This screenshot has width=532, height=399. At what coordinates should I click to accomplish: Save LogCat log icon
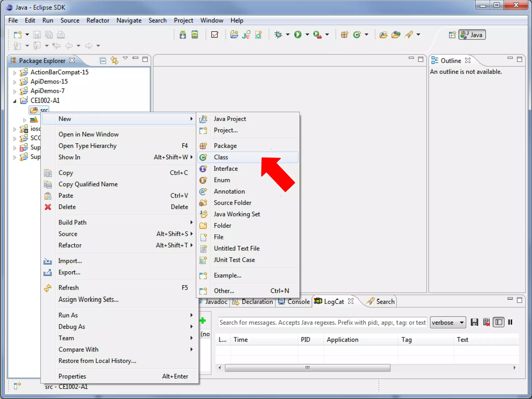[x=474, y=322]
